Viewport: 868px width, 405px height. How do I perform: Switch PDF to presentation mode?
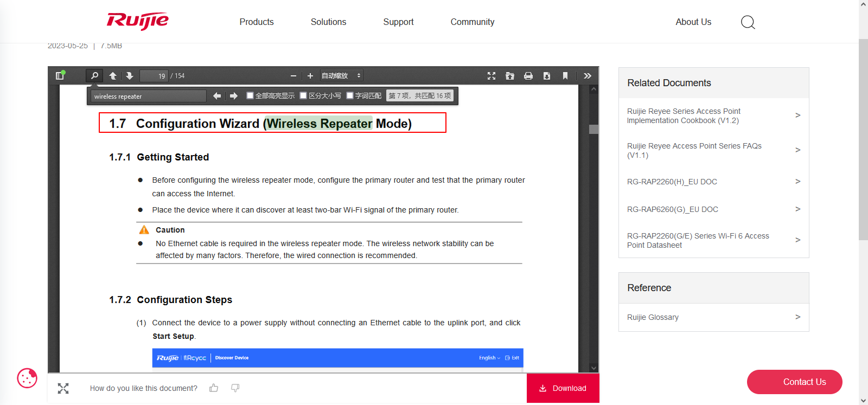tap(492, 76)
